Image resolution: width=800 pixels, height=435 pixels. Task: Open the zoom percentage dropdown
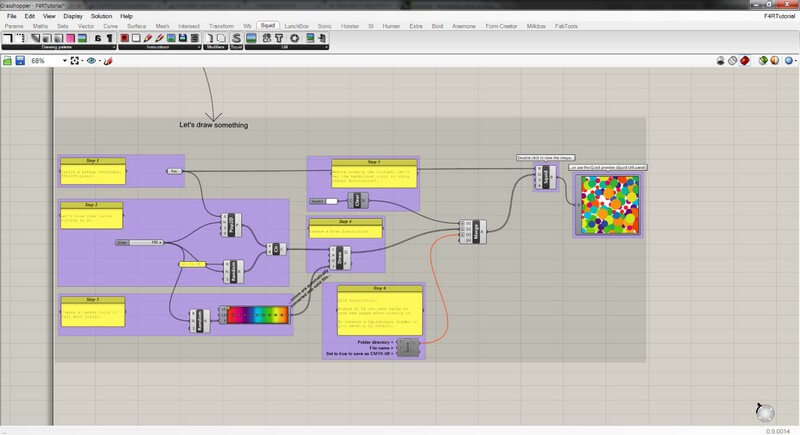pyautogui.click(x=65, y=61)
